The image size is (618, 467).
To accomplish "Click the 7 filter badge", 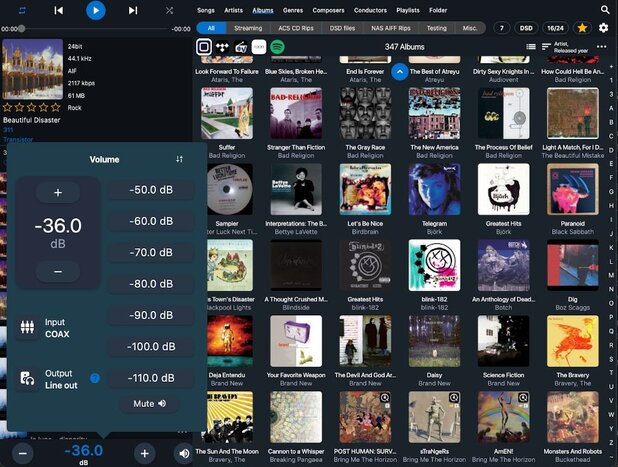I will coord(501,28).
